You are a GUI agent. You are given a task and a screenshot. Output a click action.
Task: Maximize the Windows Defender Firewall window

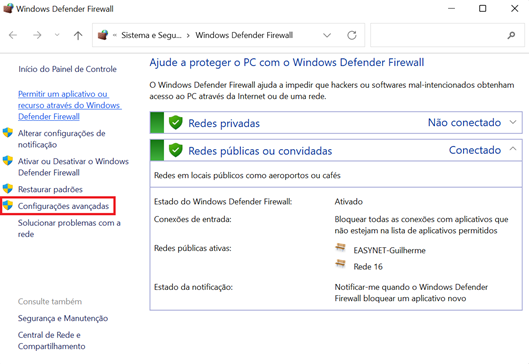(x=483, y=8)
